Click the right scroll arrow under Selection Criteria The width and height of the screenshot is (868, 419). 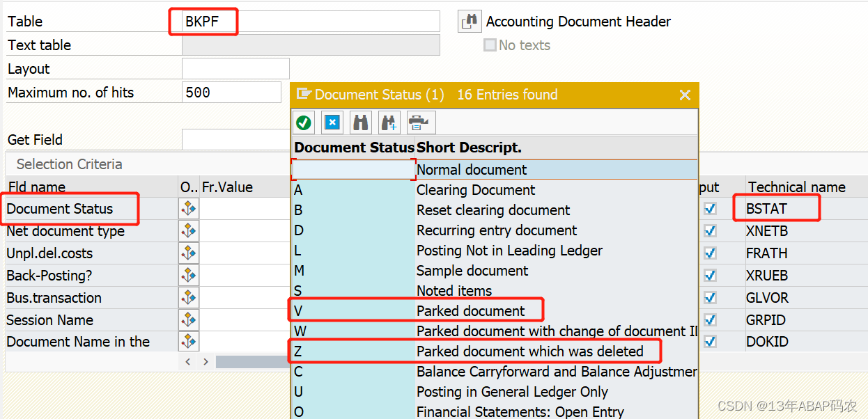click(x=206, y=361)
